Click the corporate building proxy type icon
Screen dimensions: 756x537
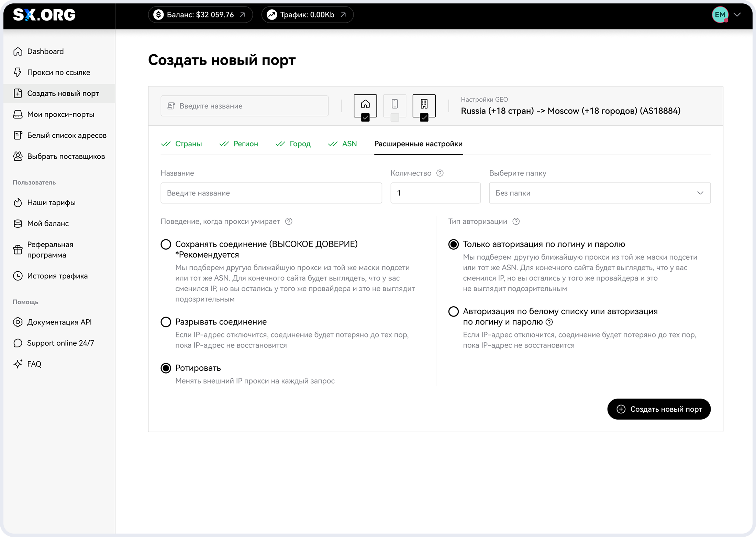point(424,104)
